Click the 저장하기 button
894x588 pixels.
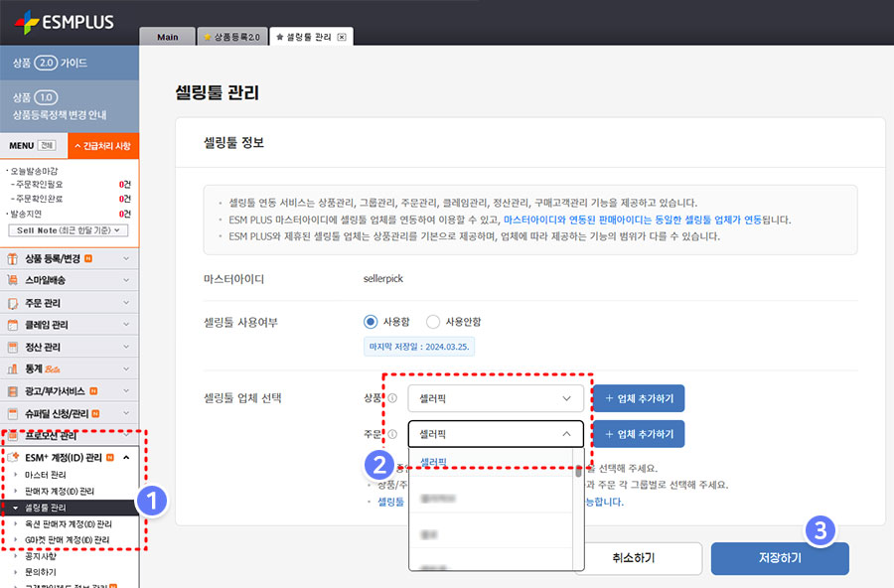tap(780, 558)
